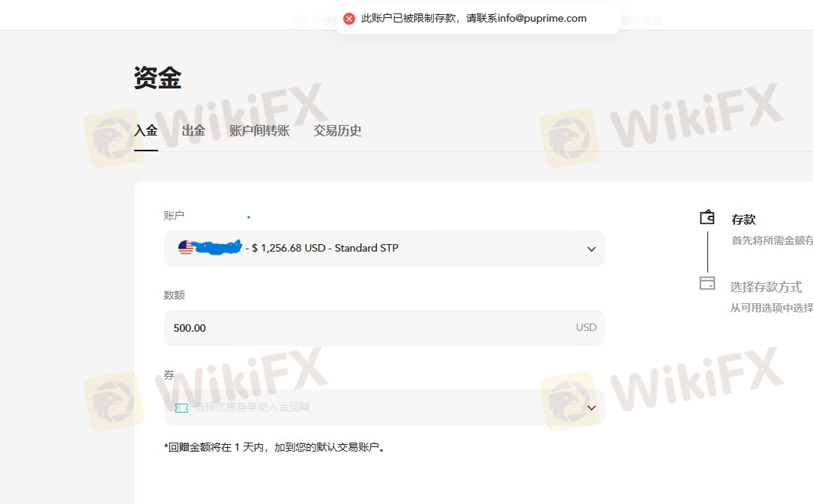
Task: Click the US flag icon in account selector
Action: coord(186,248)
